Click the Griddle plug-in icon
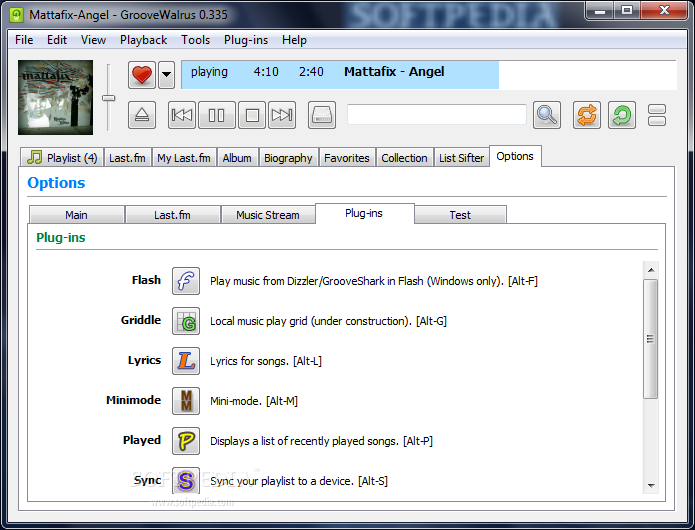 pyautogui.click(x=186, y=321)
